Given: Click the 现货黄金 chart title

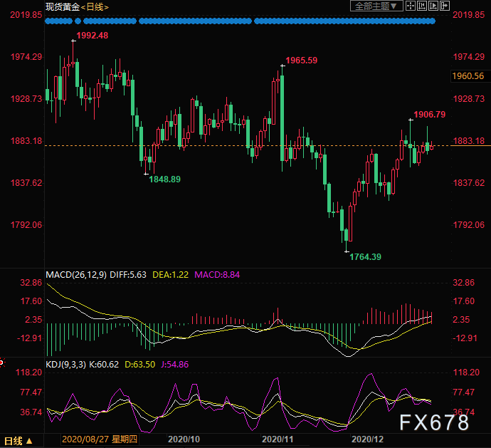Looking at the screenshot, I should tap(60, 6).
